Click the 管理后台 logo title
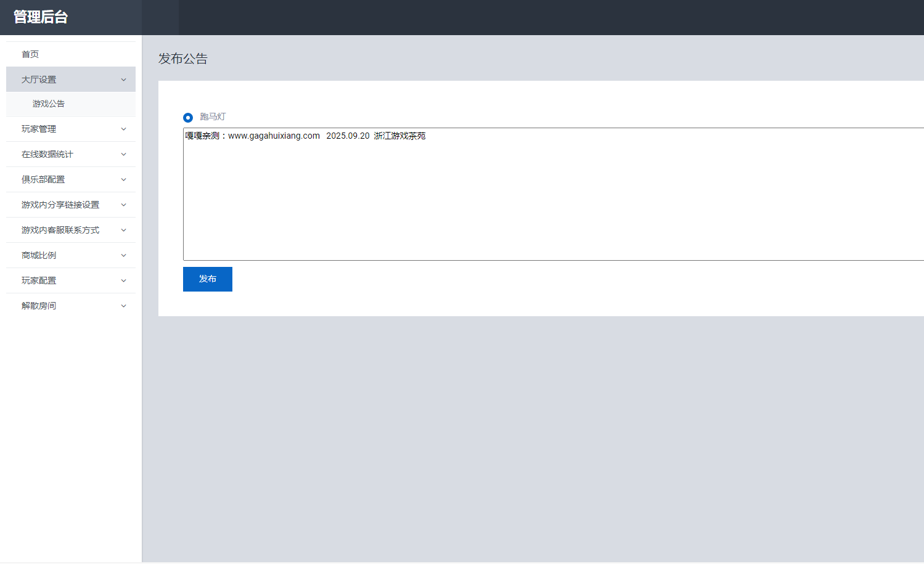 (41, 17)
